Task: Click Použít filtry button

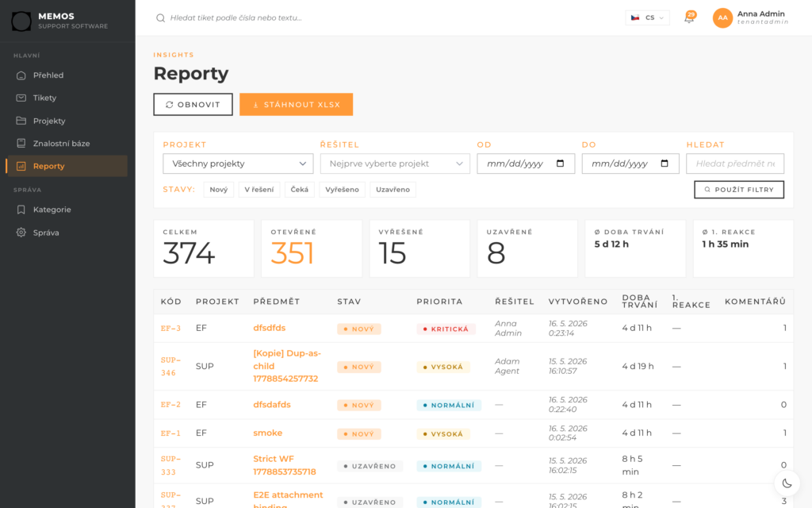Action: [739, 190]
